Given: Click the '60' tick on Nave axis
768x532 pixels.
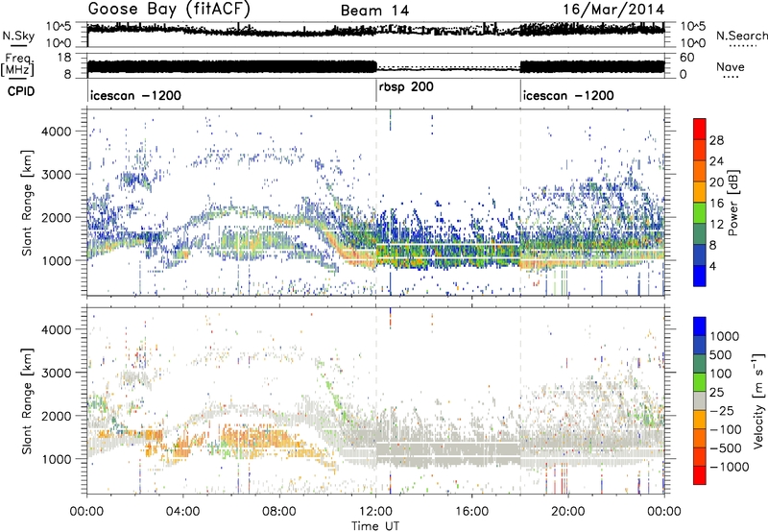Looking at the screenshot, I should tap(686, 58).
